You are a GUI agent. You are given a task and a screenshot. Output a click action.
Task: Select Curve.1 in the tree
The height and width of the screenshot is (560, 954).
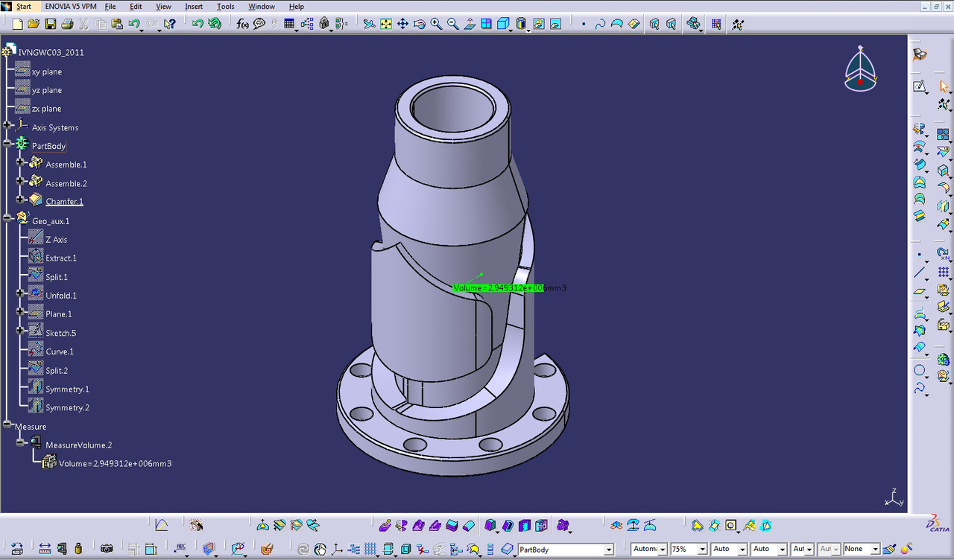tap(60, 351)
